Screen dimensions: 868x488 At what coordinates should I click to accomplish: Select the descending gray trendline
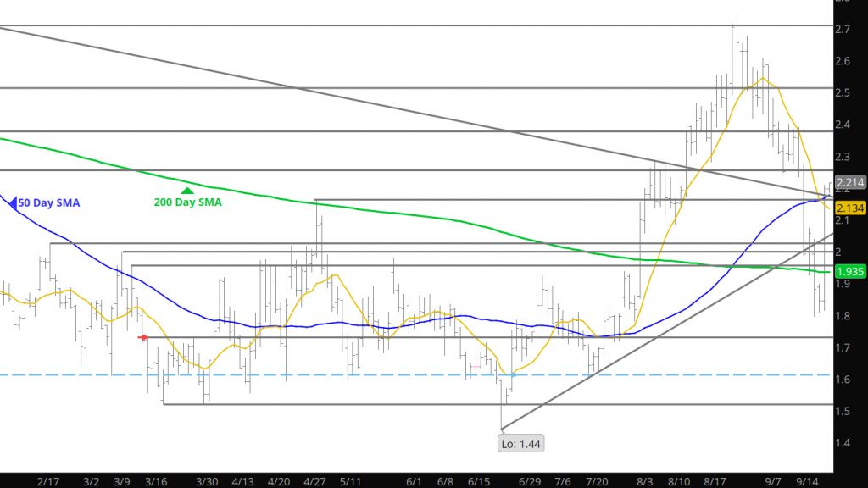339,97
